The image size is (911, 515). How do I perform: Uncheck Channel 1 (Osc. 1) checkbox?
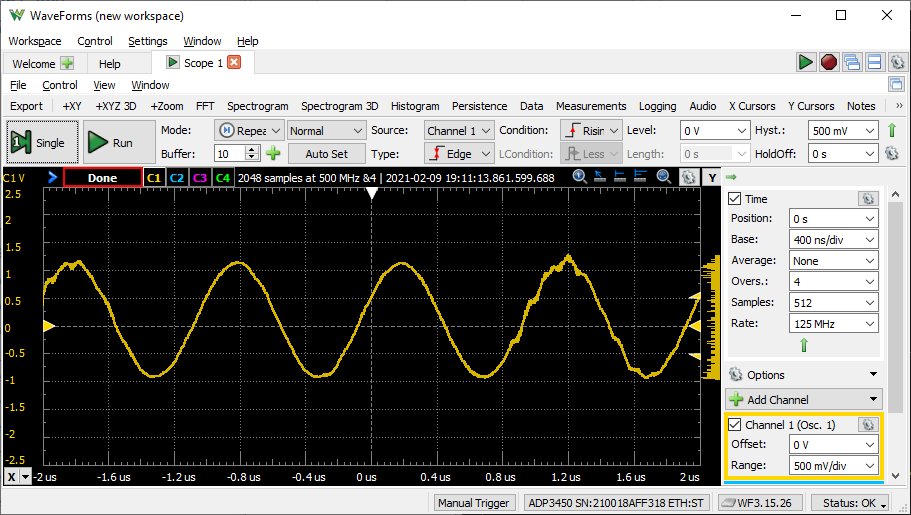(734, 425)
